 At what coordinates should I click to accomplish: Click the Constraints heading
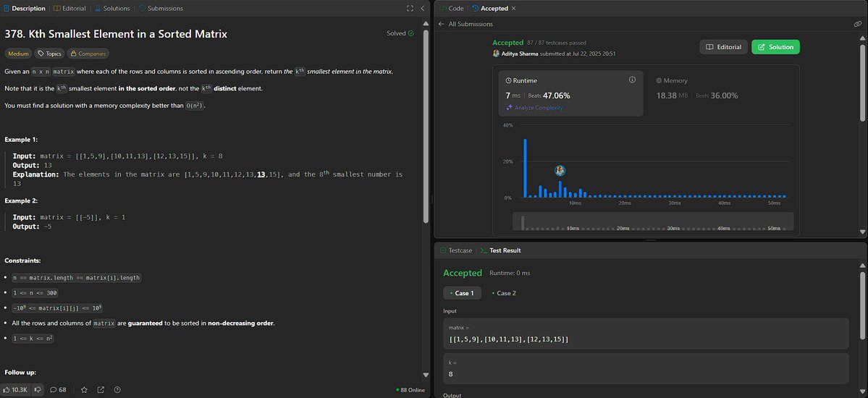pyautogui.click(x=22, y=261)
